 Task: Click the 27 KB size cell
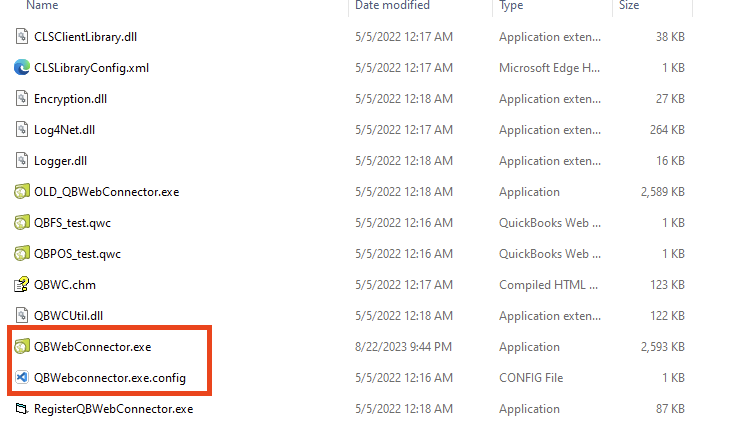click(x=670, y=99)
